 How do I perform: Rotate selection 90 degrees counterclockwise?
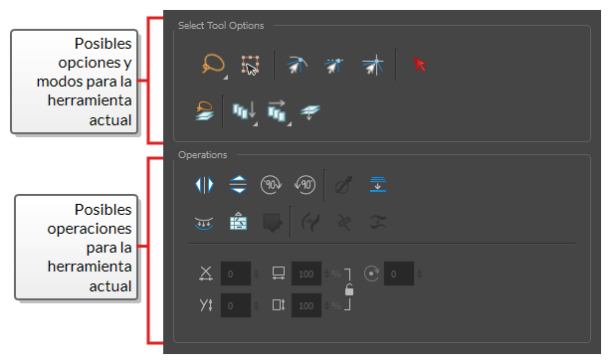(x=305, y=185)
